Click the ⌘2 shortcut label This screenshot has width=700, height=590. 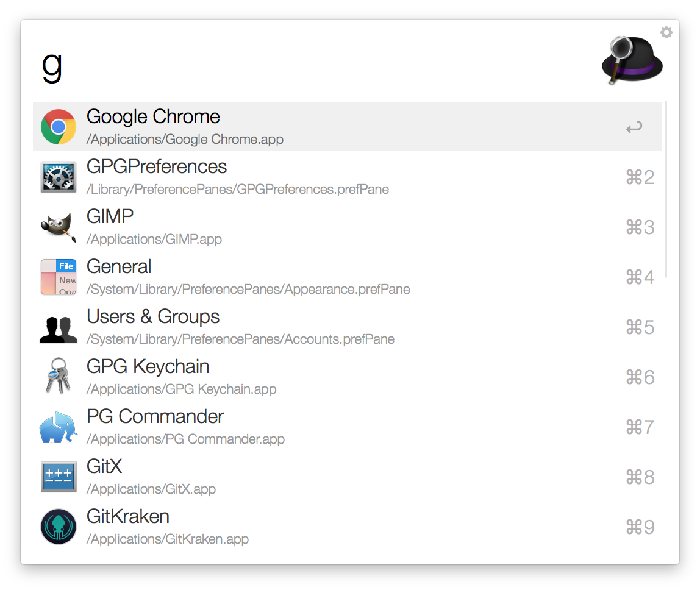coord(640,177)
